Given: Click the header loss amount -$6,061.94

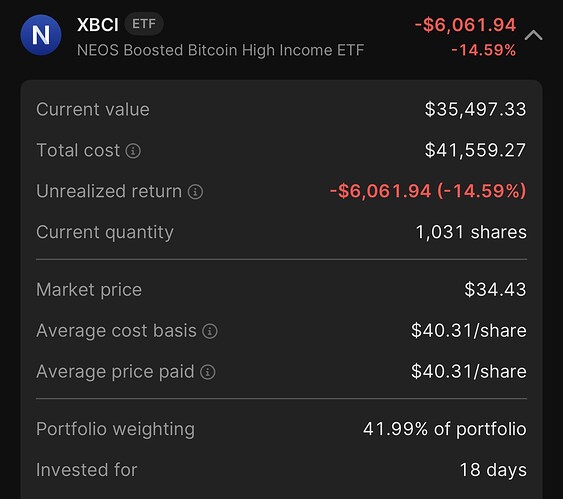Looking at the screenshot, I should point(465,25).
